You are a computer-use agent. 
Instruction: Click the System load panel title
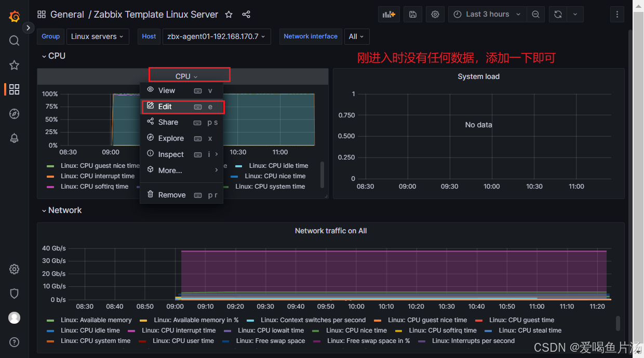(478, 76)
